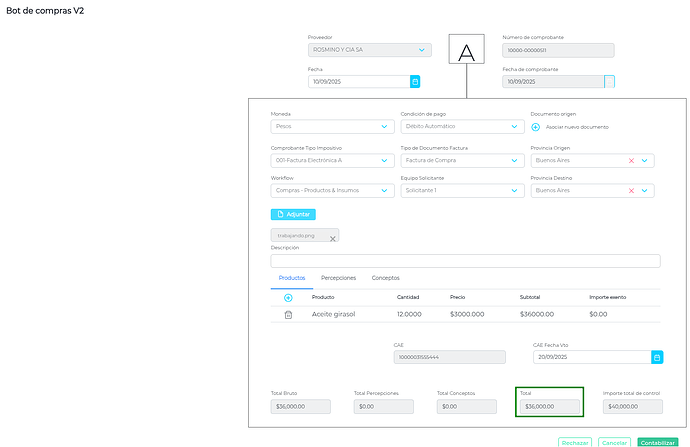Click the Fecha date input field
The image size is (690, 447).
click(359, 81)
